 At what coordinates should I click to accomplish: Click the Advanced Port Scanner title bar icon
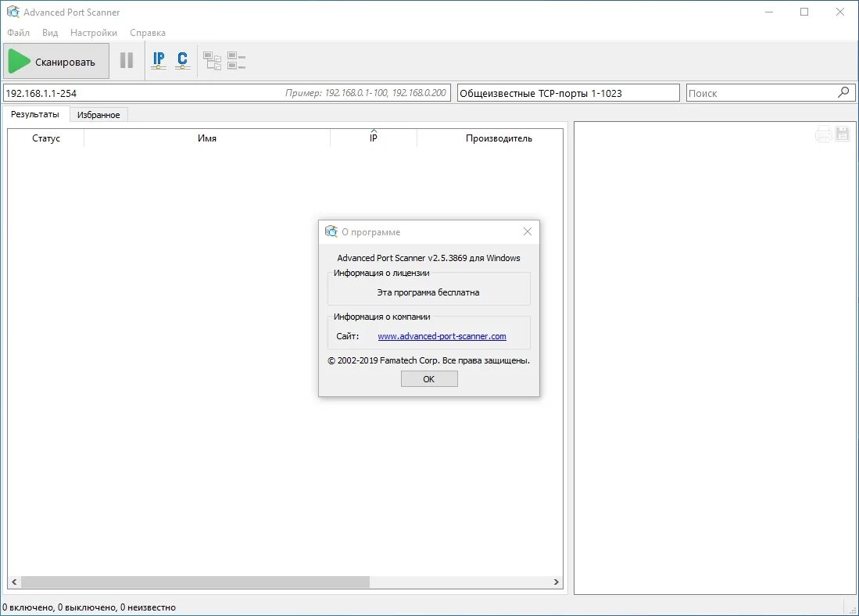(x=13, y=12)
